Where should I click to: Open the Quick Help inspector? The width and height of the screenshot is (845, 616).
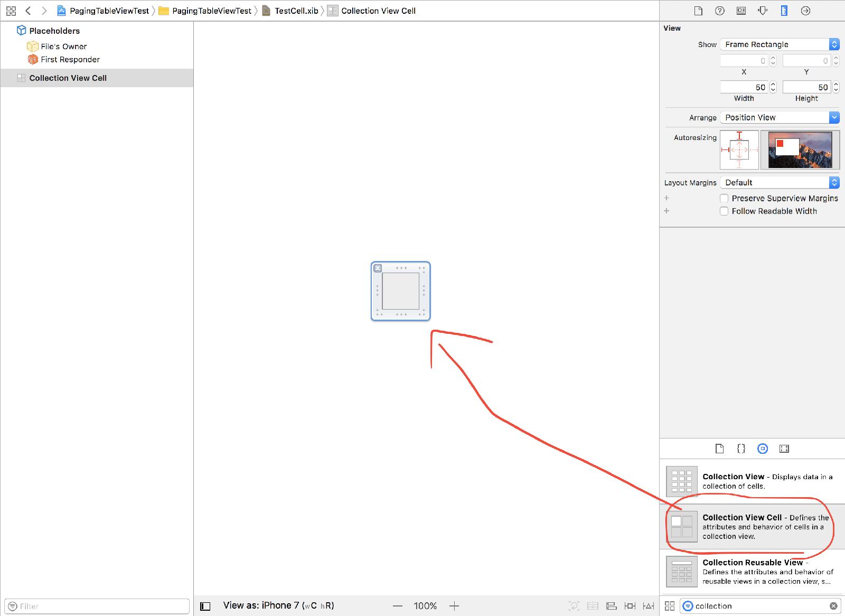(x=719, y=11)
